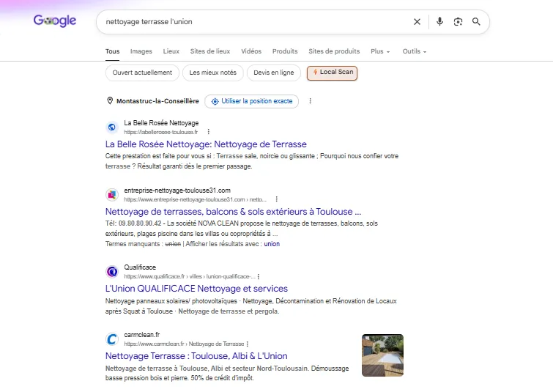
Task: Apply the Les mieux notés filter chip
Action: click(212, 73)
